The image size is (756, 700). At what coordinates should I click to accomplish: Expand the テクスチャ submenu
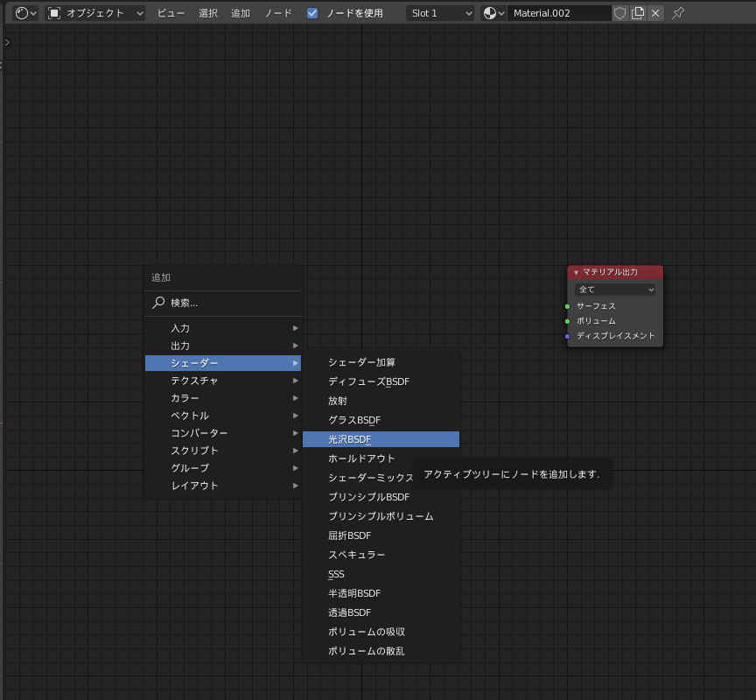coord(223,381)
